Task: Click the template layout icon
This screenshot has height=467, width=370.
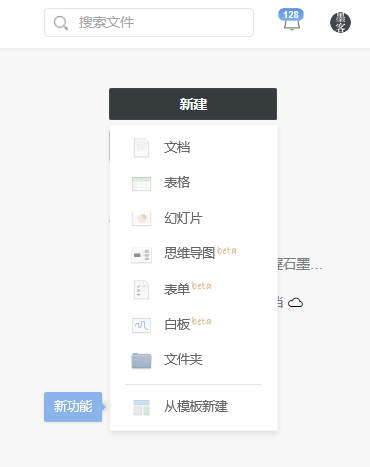Action: pyautogui.click(x=141, y=407)
